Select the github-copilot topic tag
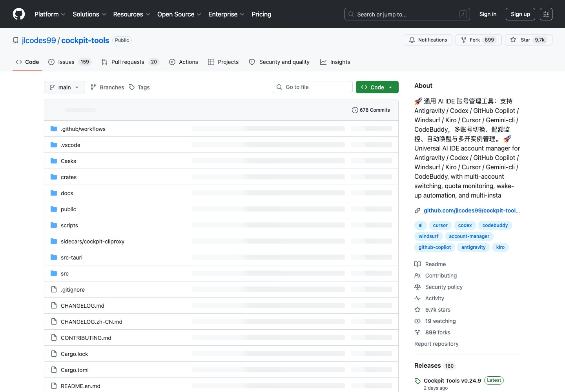Screen dimensions: 565x392 coord(435,247)
